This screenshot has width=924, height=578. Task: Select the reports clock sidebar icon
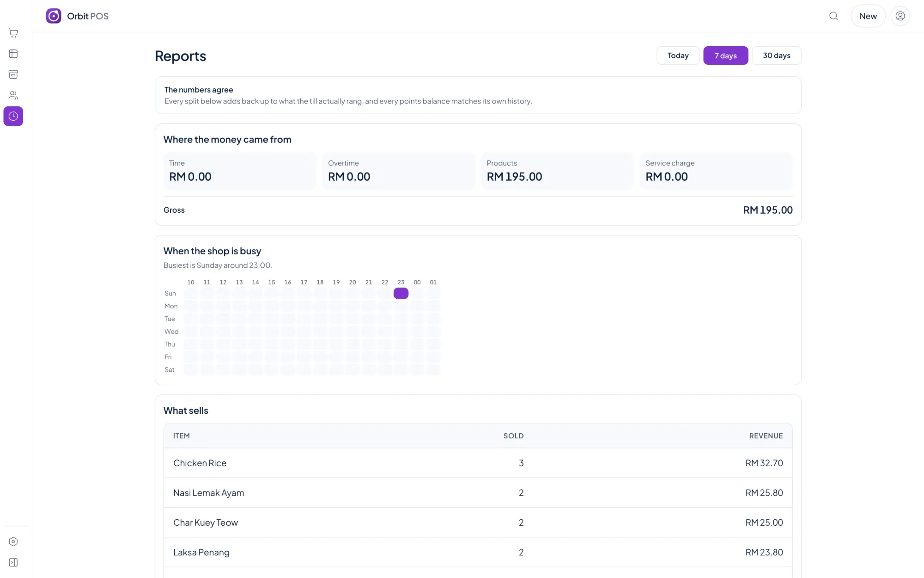pos(13,116)
